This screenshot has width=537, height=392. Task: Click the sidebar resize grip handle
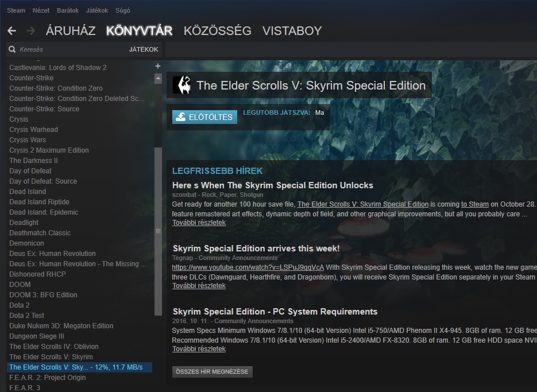pos(158,231)
